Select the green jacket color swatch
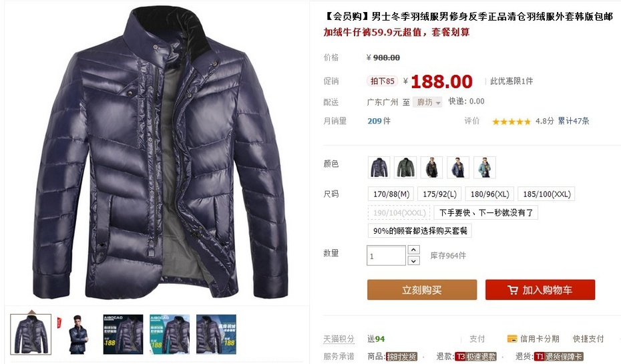Image resolution: width=621 pixels, height=364 pixels. [x=405, y=168]
